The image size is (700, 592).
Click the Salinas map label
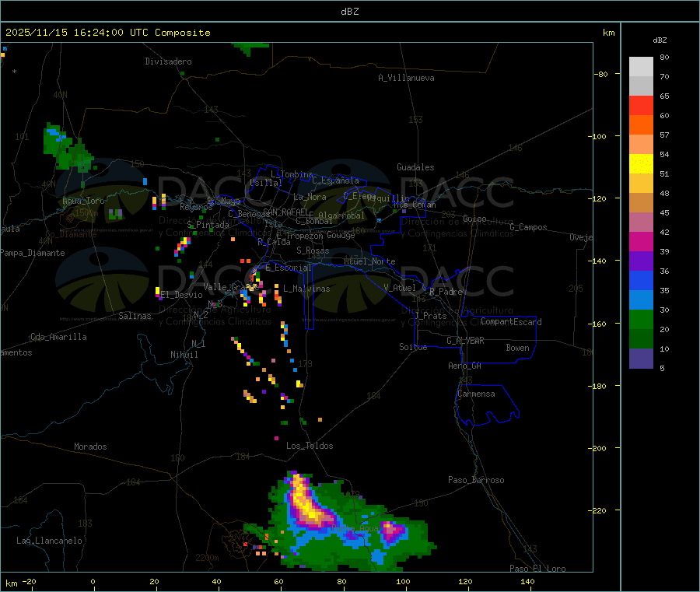click(x=135, y=316)
